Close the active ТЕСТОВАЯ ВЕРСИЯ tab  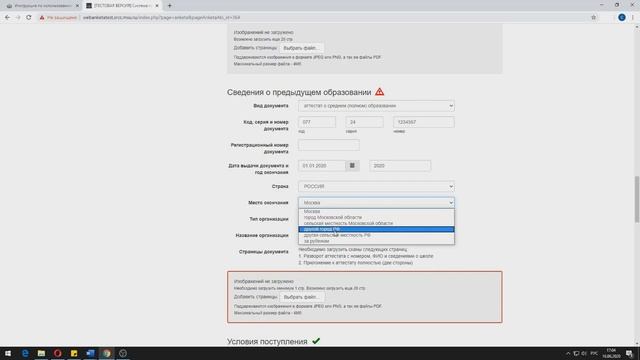(x=157, y=6)
